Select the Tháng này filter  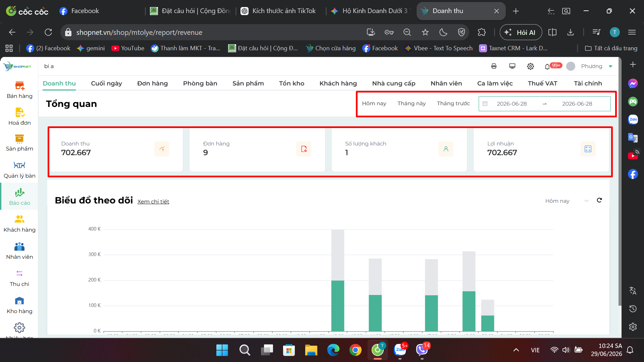tap(412, 104)
